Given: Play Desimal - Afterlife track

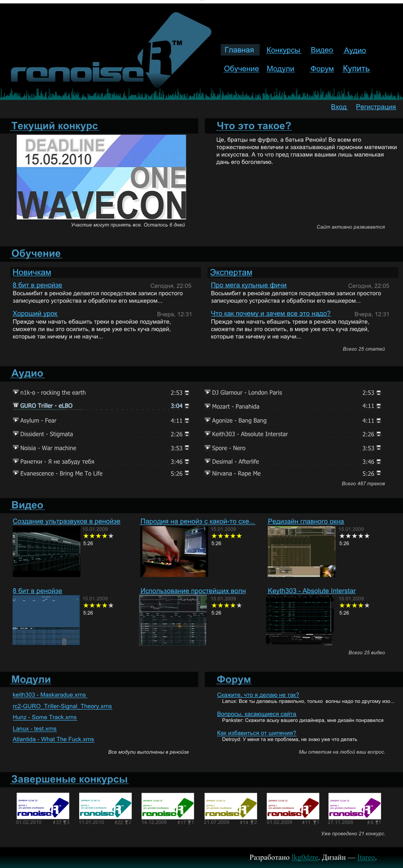Looking at the screenshot, I should coord(207,461).
